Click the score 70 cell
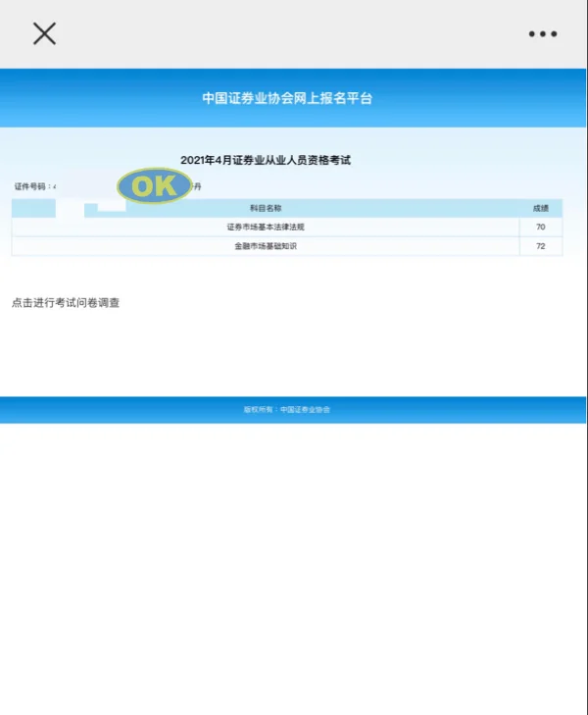 pos(541,228)
